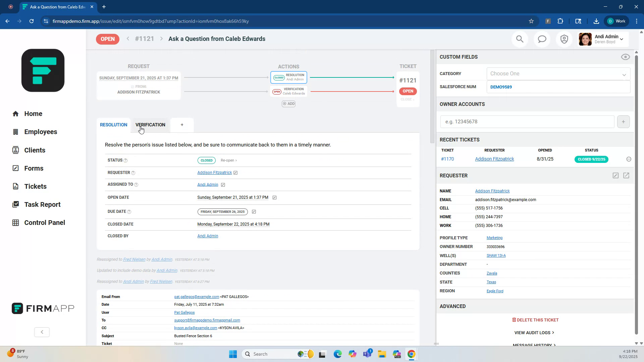Open requester in new window via external link icon
Image resolution: width=644 pixels, height=362 pixels.
[x=627, y=175]
